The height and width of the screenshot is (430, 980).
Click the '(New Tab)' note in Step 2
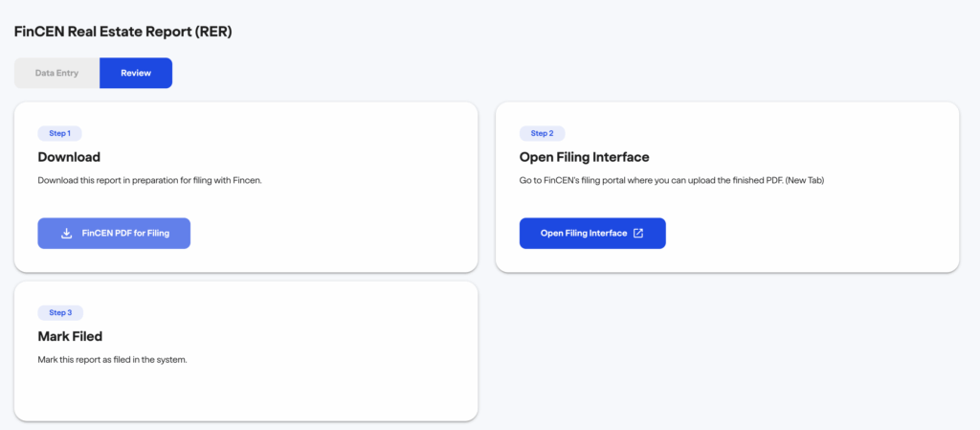pos(802,180)
